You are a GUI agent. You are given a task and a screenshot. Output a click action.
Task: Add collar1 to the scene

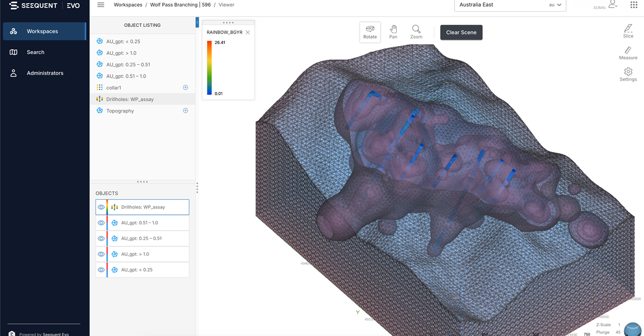click(x=186, y=87)
